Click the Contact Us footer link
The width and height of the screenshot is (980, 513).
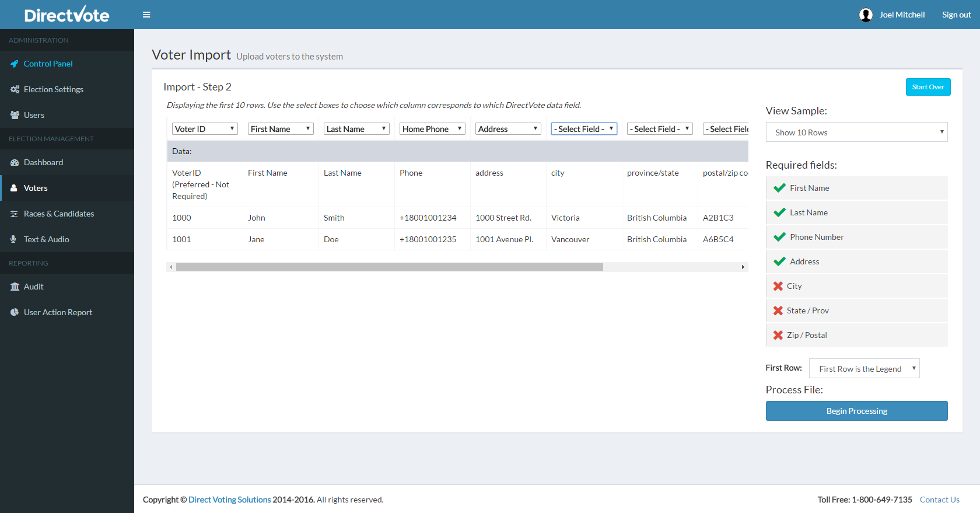pos(939,500)
